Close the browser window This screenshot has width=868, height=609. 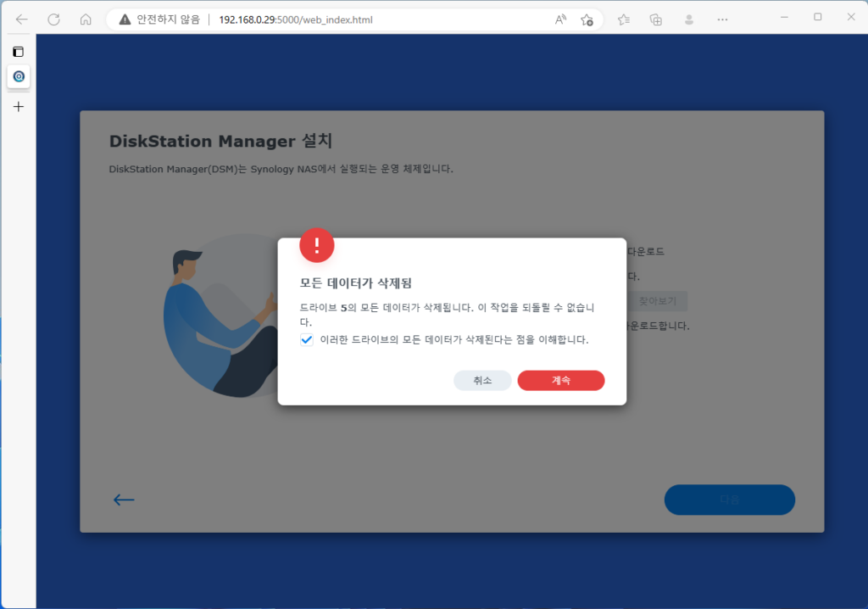pos(851,17)
